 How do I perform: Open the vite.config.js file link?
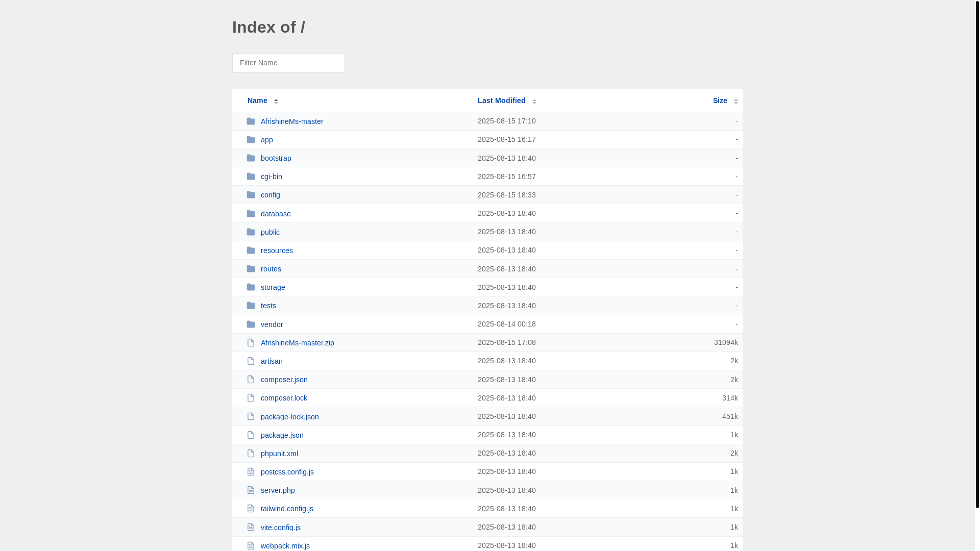(281, 528)
